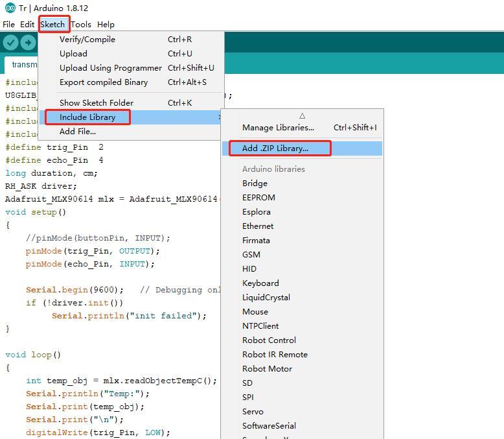Open the Tools menu
504x439 pixels.
(81, 25)
